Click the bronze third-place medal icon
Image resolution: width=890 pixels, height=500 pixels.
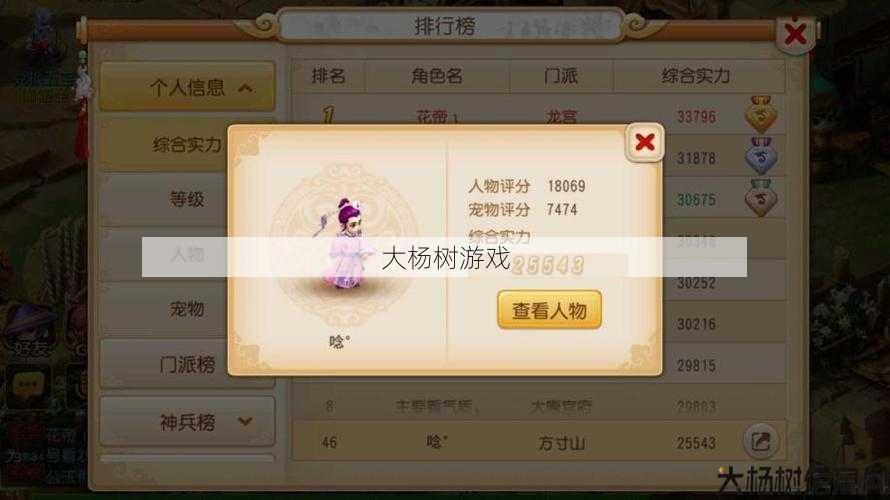coord(761,198)
